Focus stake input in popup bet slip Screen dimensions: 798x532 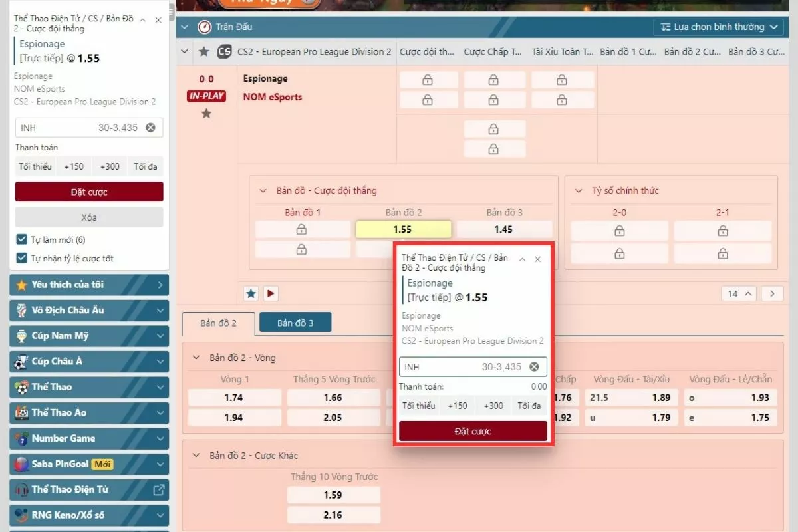click(x=473, y=367)
